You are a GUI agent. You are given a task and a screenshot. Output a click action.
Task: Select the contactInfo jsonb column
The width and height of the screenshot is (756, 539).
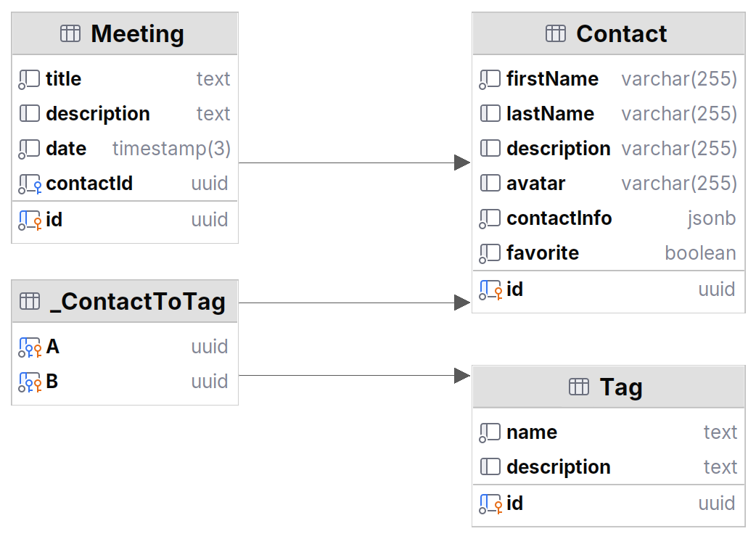coord(608,218)
